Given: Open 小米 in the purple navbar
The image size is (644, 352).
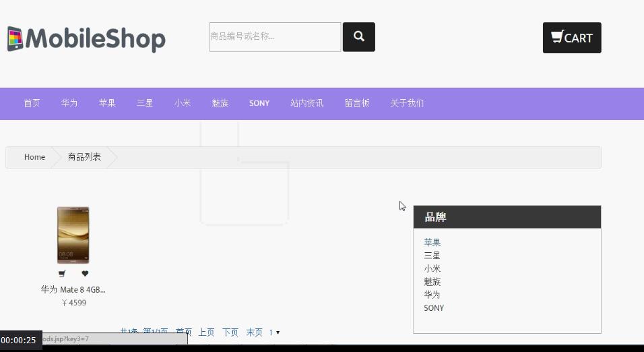Looking at the screenshot, I should pyautogui.click(x=183, y=103).
